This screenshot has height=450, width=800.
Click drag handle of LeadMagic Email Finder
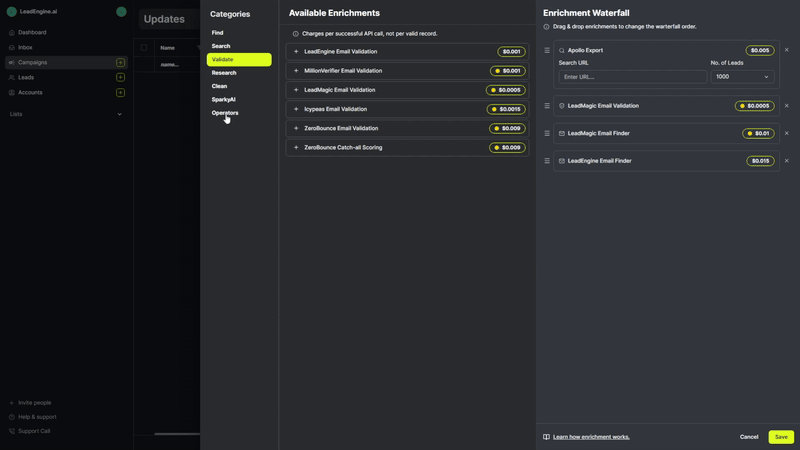click(547, 133)
